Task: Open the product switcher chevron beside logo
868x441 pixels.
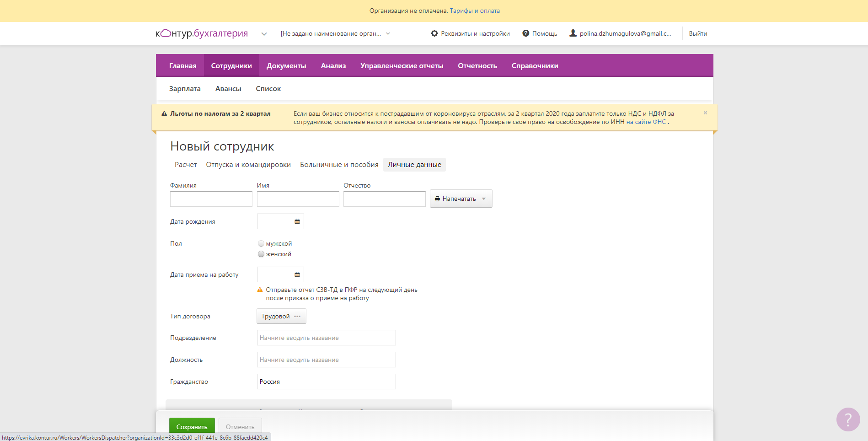Action: pyautogui.click(x=264, y=34)
